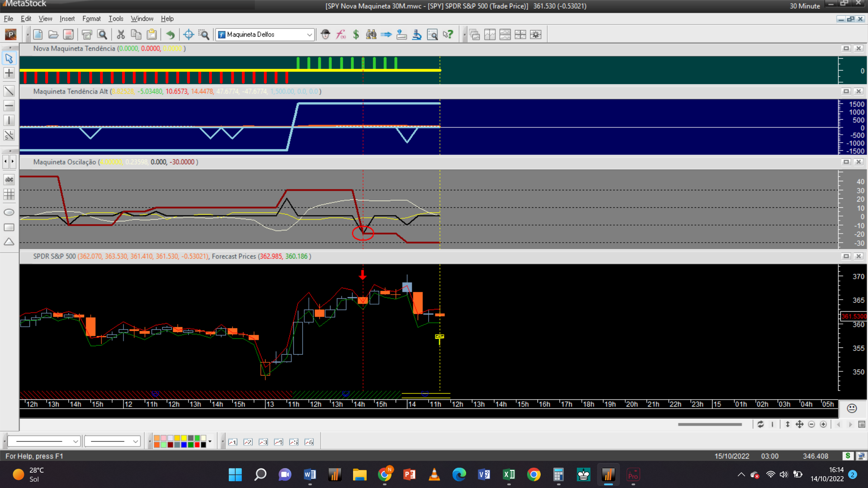Click the green dollar sign icon

click(356, 34)
